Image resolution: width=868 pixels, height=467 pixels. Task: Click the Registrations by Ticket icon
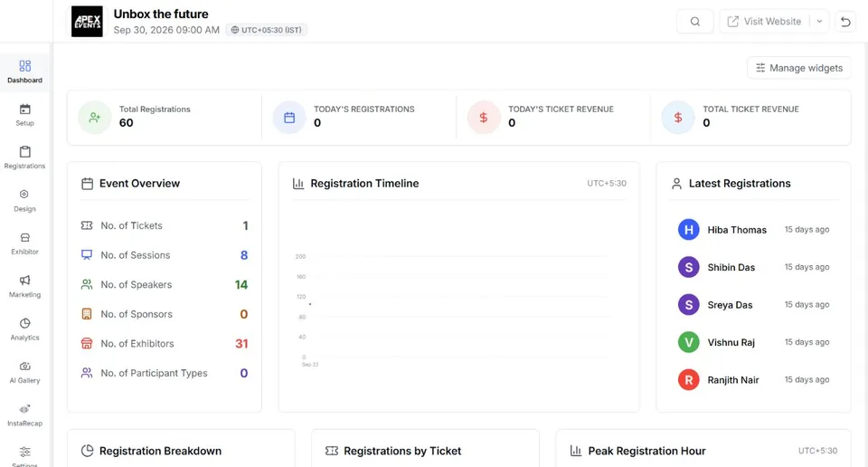click(x=332, y=451)
